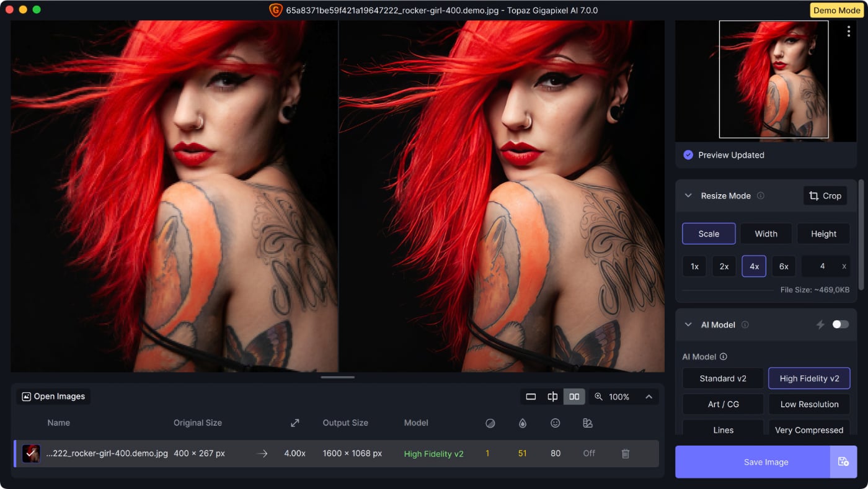Viewport: 868px width, 489px height.
Task: Choose the 1x scale factor
Action: pos(694,266)
